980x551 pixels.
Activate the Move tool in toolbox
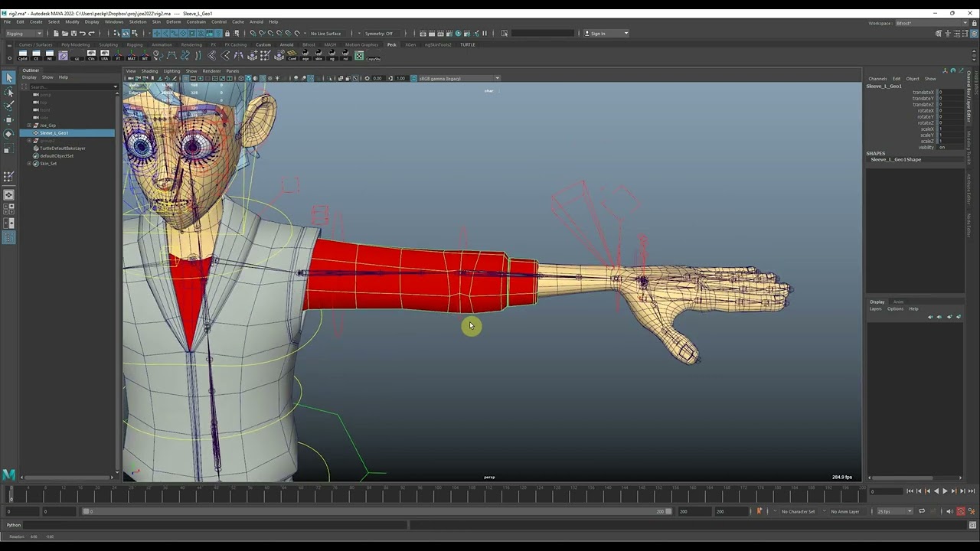point(8,120)
